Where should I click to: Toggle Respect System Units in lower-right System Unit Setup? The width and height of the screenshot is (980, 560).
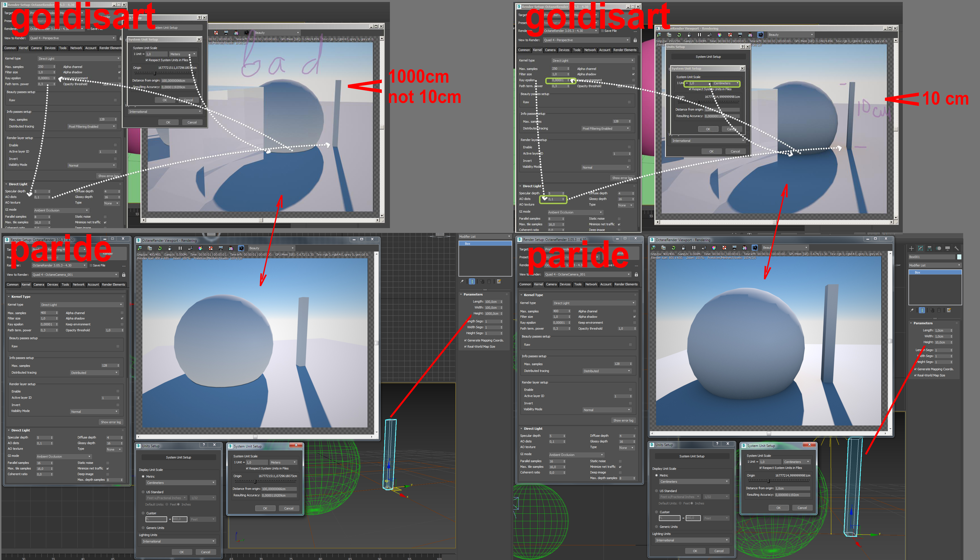(760, 468)
